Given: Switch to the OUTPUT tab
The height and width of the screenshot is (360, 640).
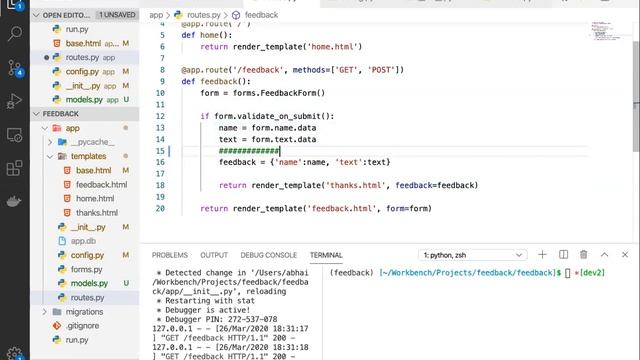Looking at the screenshot, I should [214, 255].
